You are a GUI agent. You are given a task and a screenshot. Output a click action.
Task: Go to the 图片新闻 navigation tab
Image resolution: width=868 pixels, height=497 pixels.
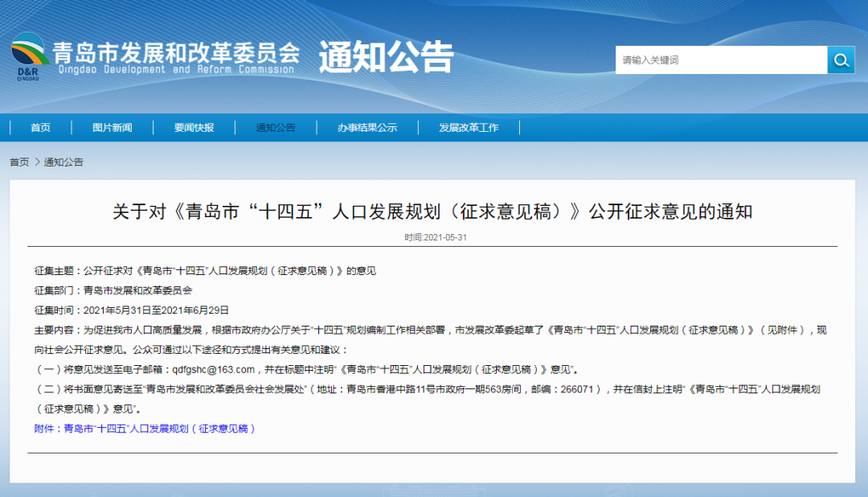point(113,128)
